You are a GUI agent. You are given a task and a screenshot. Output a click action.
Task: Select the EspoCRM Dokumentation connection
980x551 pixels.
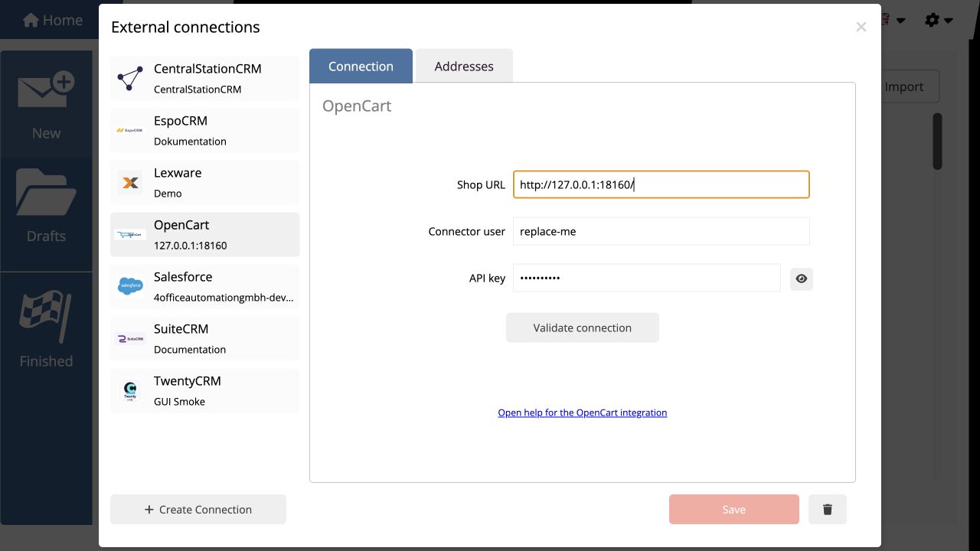pyautogui.click(x=205, y=130)
